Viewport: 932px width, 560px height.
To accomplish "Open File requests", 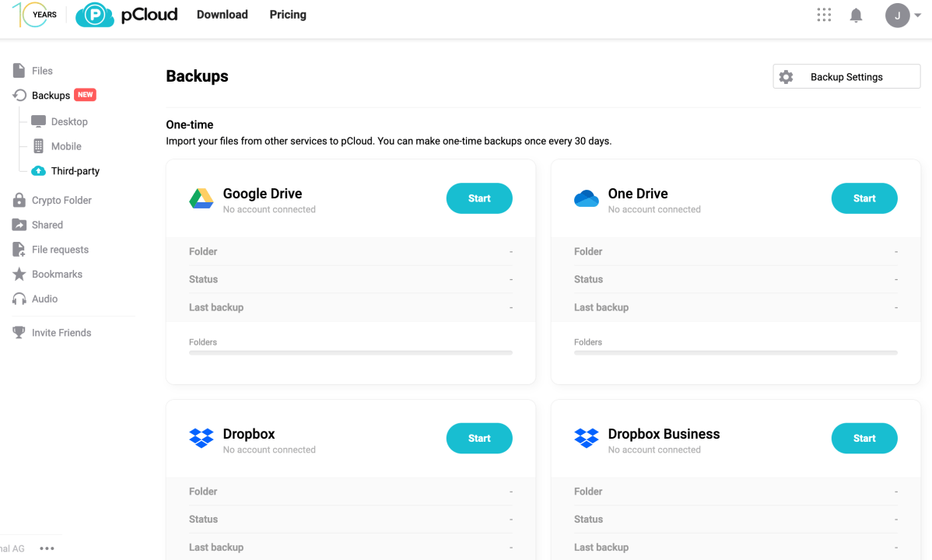I will 60,250.
